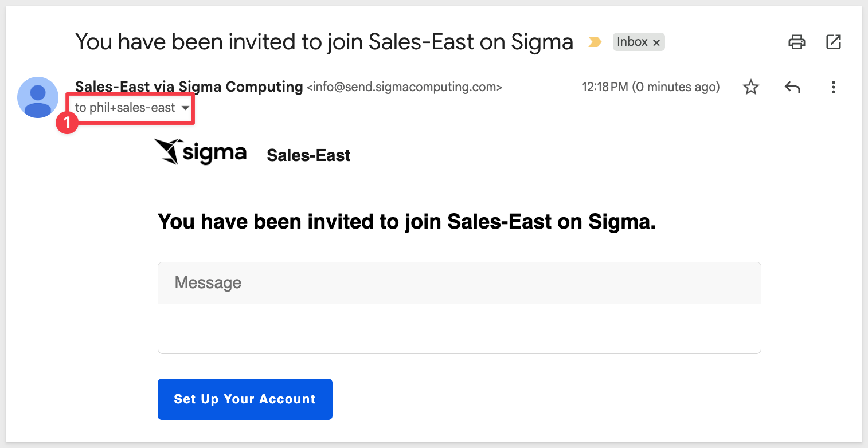
Task: Click the Sigma logo
Action: point(201,152)
